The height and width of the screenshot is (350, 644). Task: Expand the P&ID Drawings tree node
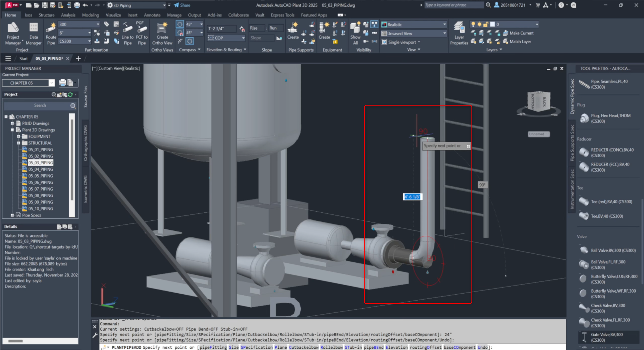[x=12, y=123]
